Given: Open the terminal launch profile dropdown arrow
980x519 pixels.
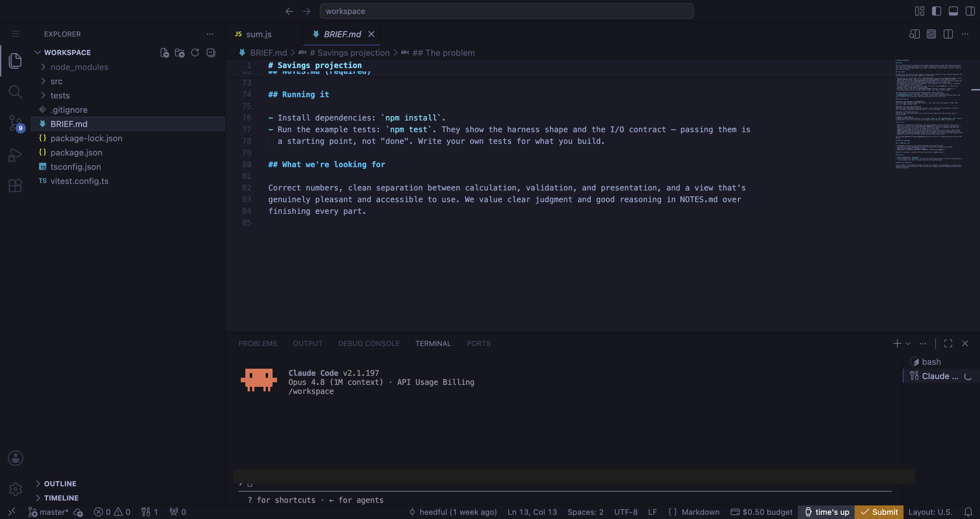Looking at the screenshot, I should coord(908,343).
